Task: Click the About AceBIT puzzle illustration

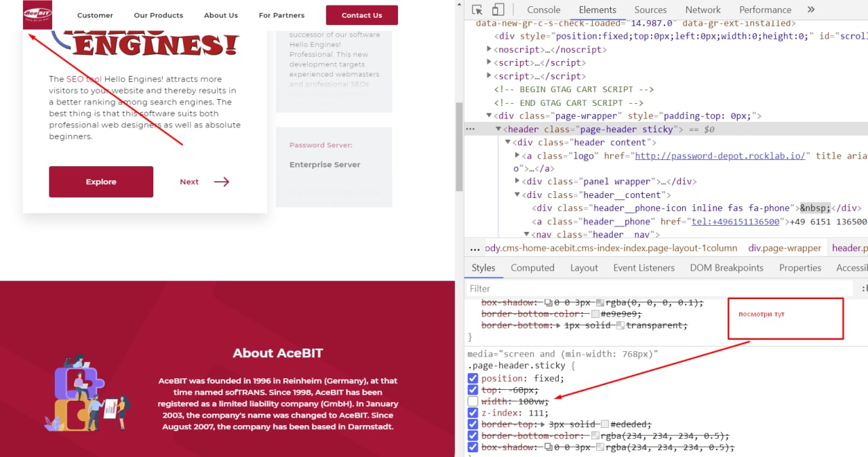Action: [x=86, y=393]
